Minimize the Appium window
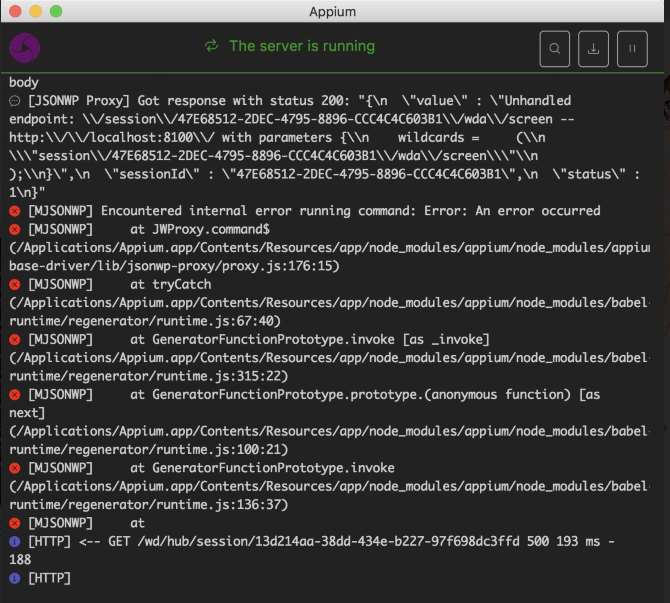 36,11
